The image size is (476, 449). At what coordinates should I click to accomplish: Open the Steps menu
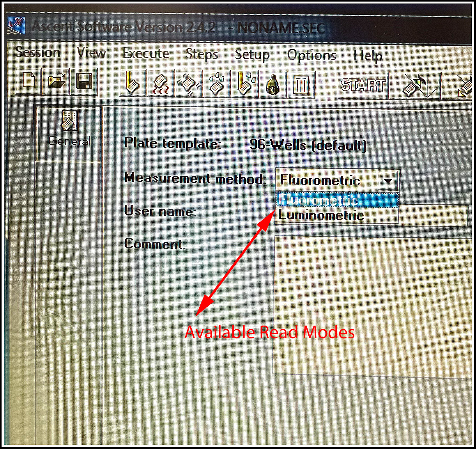202,54
